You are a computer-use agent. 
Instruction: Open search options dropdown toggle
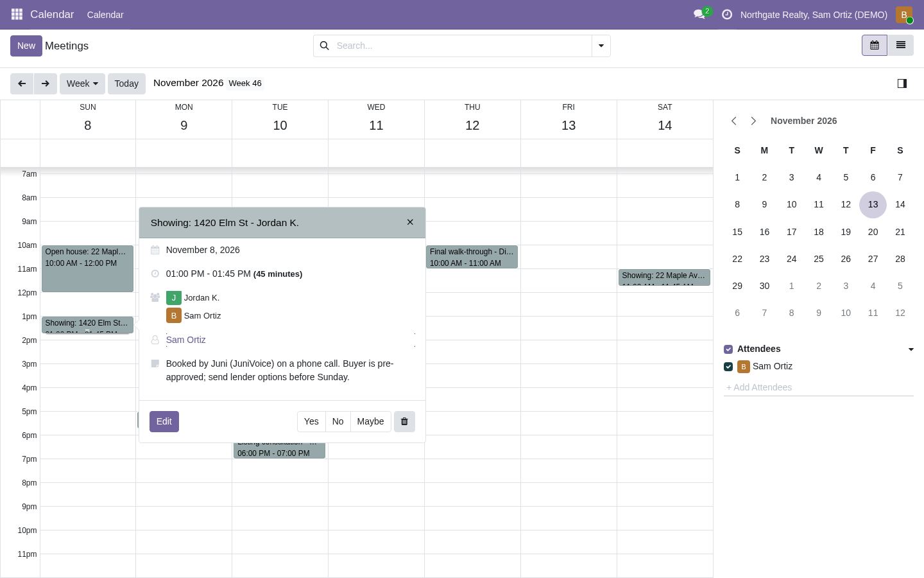point(601,46)
